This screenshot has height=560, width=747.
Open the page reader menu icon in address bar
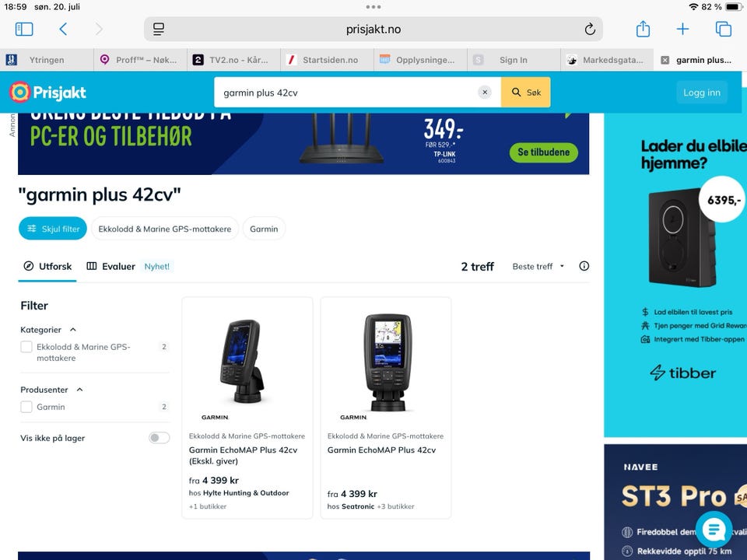pos(159,29)
